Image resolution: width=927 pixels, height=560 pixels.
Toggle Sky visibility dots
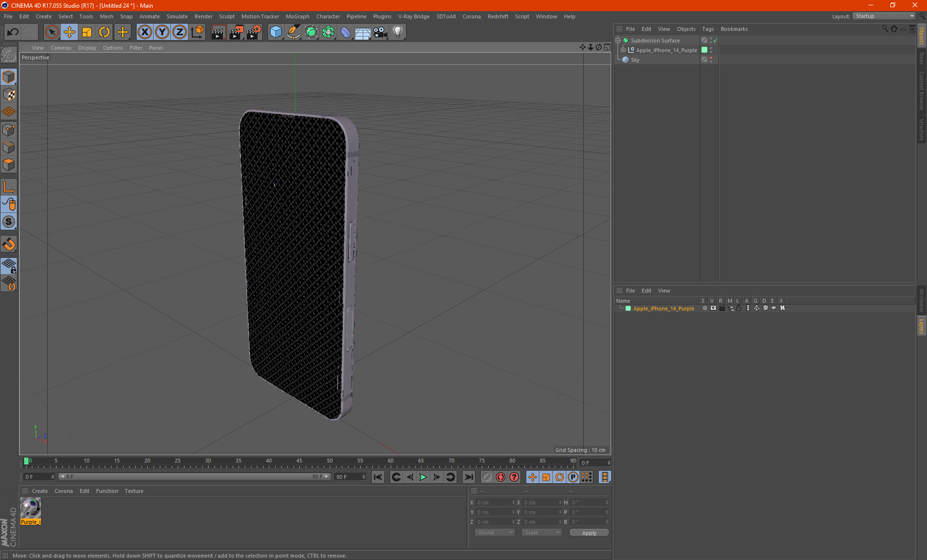click(x=711, y=60)
